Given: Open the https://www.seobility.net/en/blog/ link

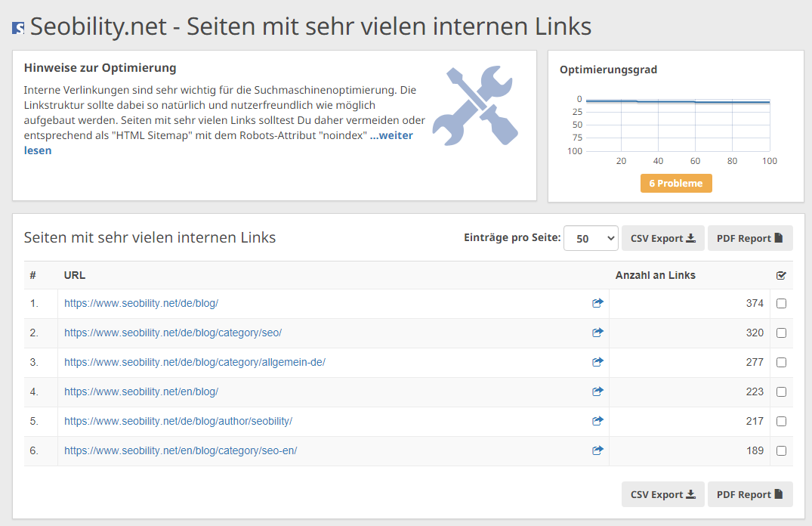Looking at the screenshot, I should (140, 392).
